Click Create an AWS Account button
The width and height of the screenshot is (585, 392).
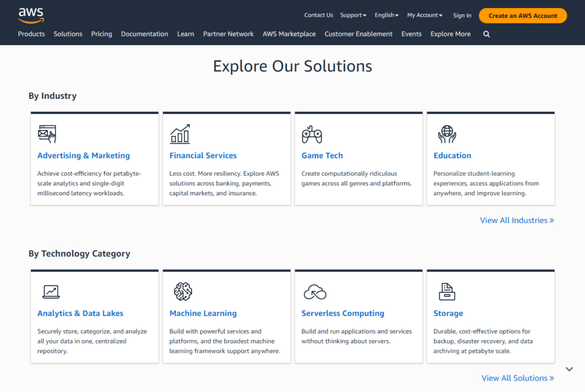tap(523, 15)
